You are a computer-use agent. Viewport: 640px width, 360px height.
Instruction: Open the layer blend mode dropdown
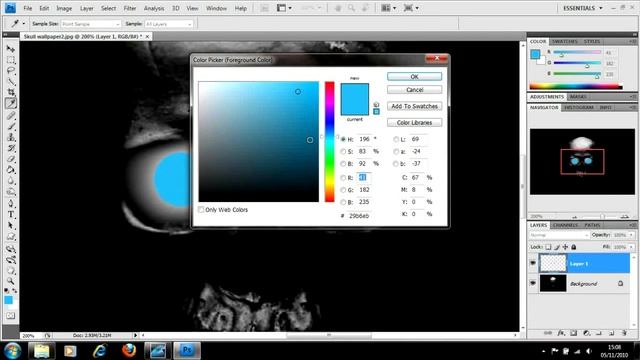click(x=559, y=235)
